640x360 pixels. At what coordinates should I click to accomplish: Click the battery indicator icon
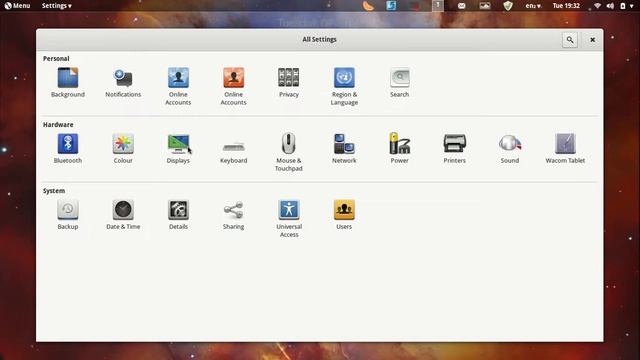click(x=623, y=6)
